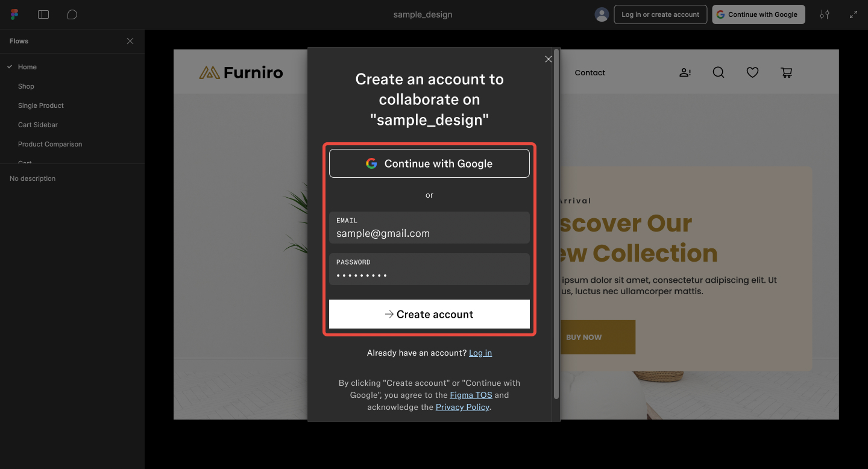Click the shopping cart icon
The height and width of the screenshot is (469, 868).
[786, 73]
